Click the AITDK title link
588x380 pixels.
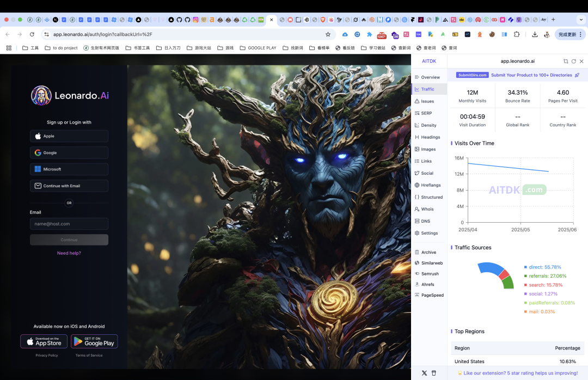coord(429,61)
